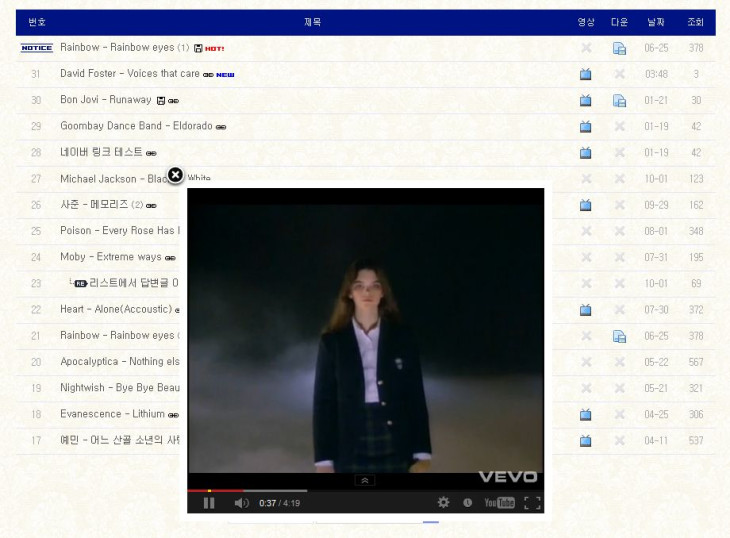Open video on YouTube via logo

pyautogui.click(x=499, y=503)
